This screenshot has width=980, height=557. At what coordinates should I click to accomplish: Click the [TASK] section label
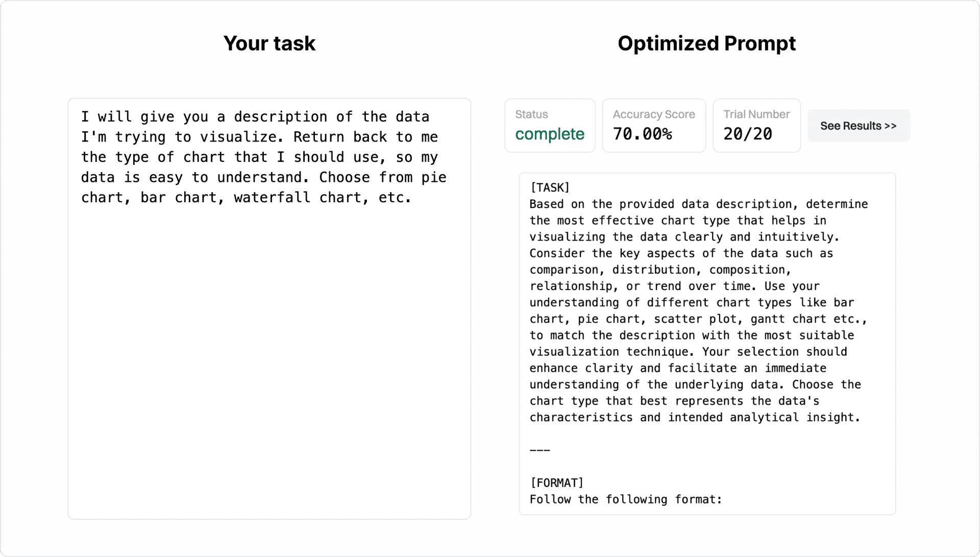[549, 187]
